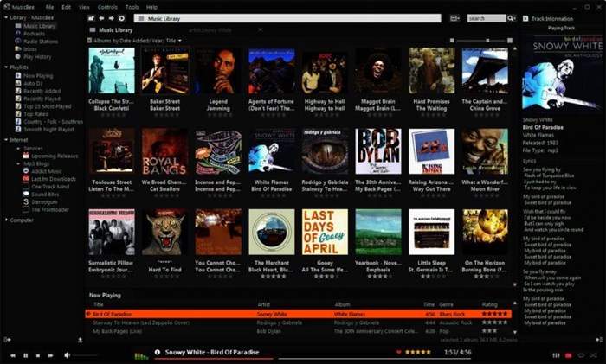Open the Auto DJ playlist
Image resolution: width=606 pixels, height=364 pixels.
click(x=33, y=83)
